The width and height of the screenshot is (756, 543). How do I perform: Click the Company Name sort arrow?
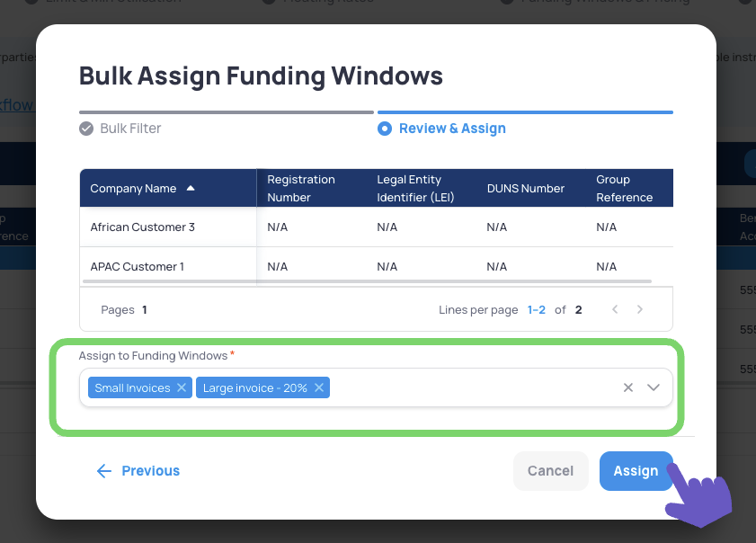coord(191,189)
